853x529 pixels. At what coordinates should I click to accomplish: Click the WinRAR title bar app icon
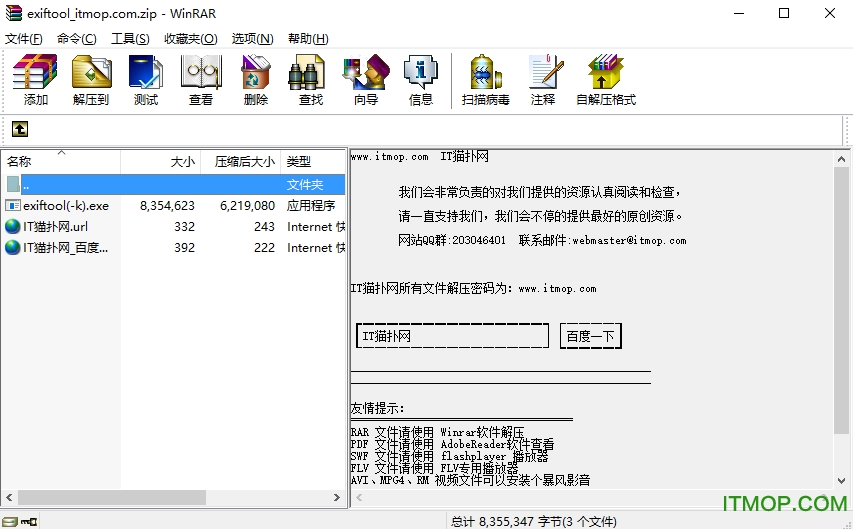(x=14, y=13)
